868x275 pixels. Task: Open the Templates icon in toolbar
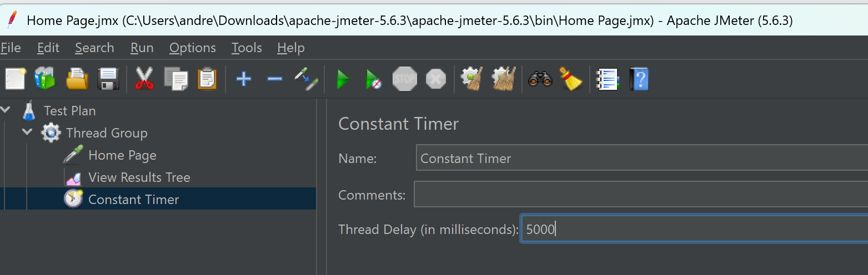pos(46,79)
